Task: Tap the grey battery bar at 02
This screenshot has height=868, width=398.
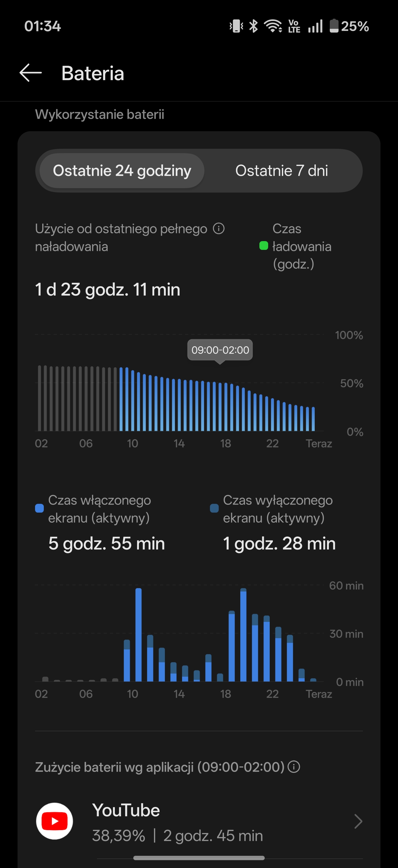Action: pos(40,398)
